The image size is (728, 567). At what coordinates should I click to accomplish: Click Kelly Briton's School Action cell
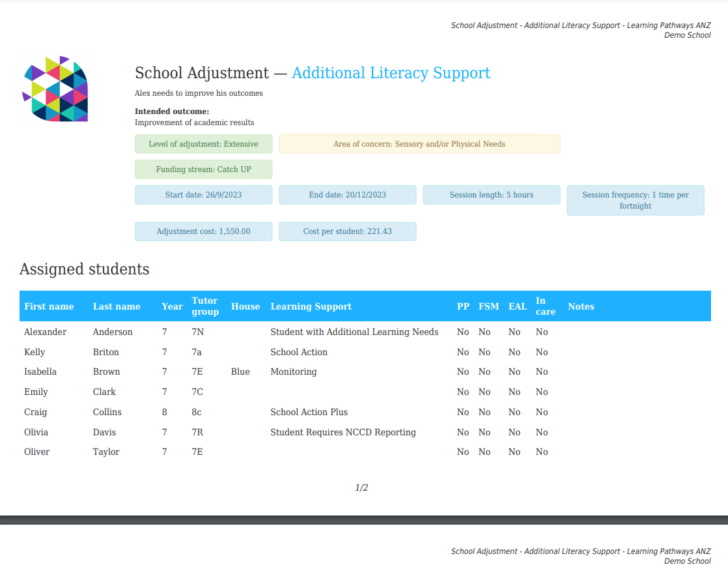(x=299, y=353)
